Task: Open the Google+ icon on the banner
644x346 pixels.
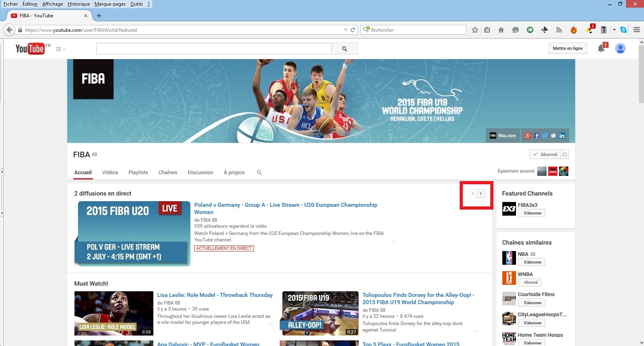Action: [528, 136]
